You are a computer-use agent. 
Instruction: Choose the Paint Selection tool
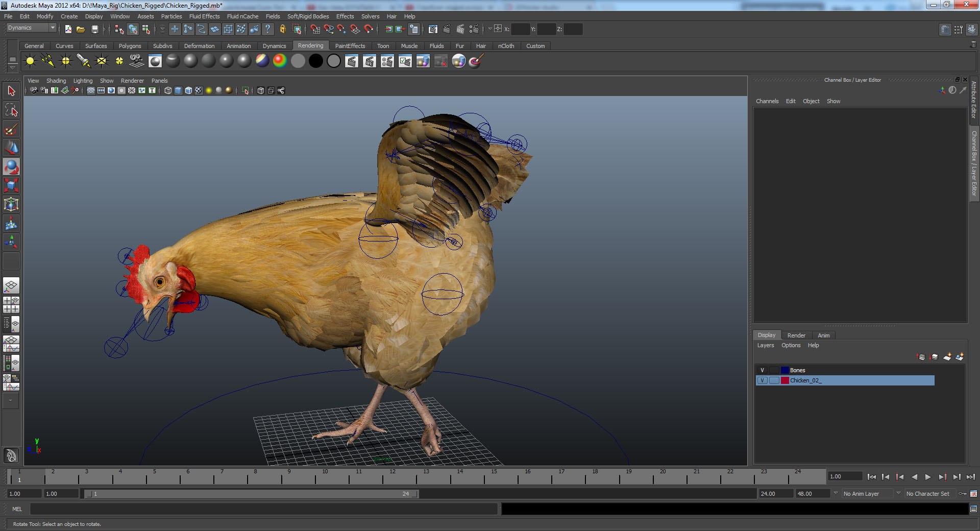click(11, 129)
